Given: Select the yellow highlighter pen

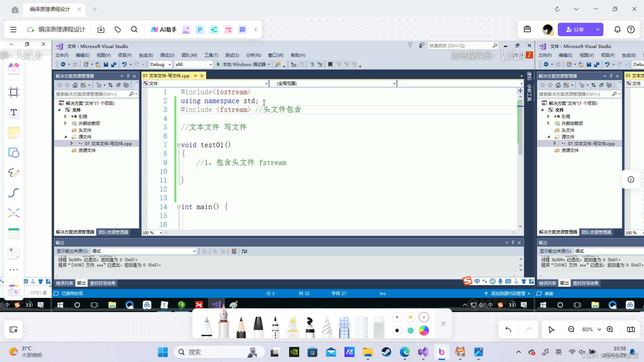Looking at the screenshot, I should [292, 327].
